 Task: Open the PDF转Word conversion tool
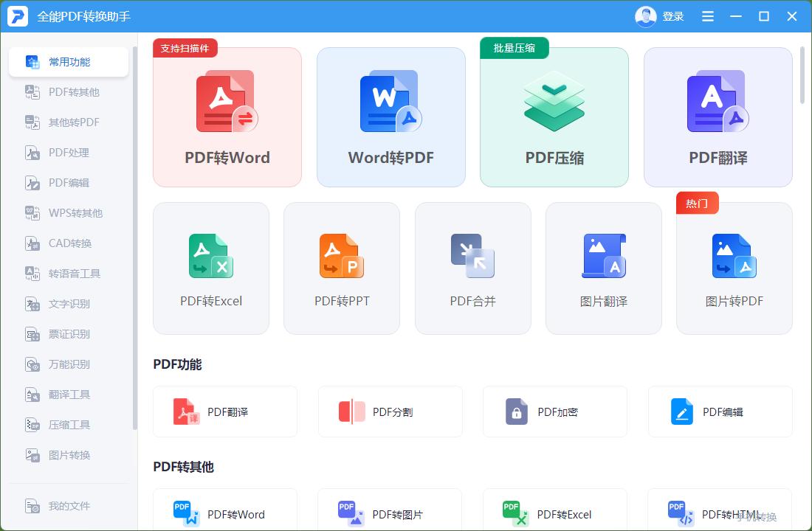click(227, 118)
